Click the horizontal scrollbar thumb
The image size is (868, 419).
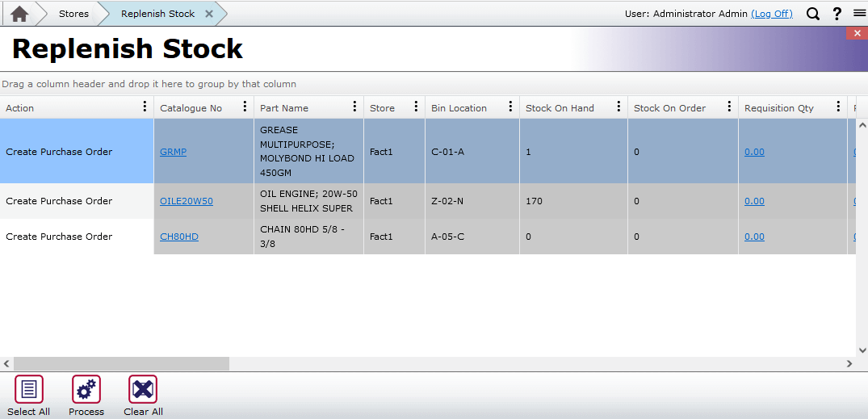121,364
